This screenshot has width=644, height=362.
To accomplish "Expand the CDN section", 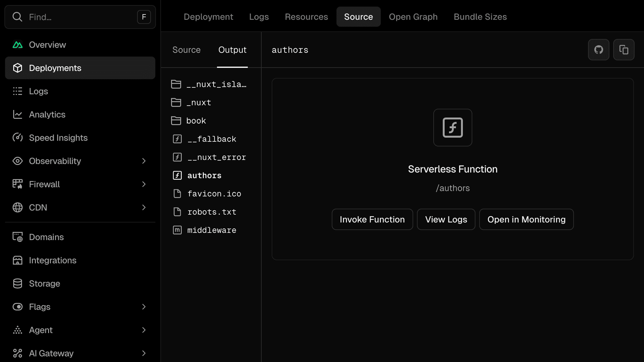I will point(144,207).
